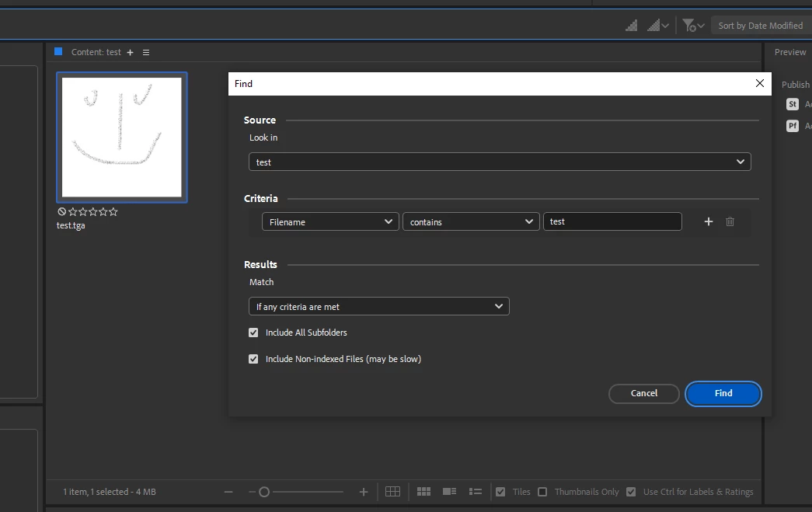Close the Find dialog
The image size is (812, 512).
pos(760,83)
